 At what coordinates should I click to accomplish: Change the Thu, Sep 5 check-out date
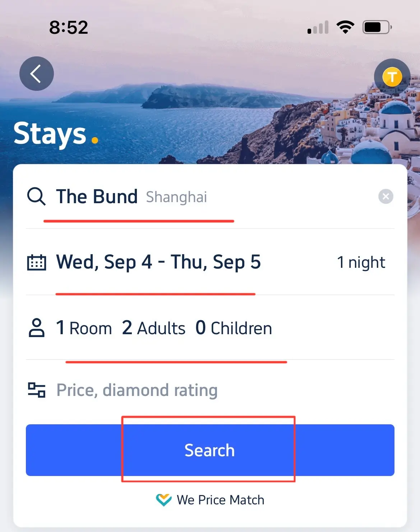pos(216,262)
